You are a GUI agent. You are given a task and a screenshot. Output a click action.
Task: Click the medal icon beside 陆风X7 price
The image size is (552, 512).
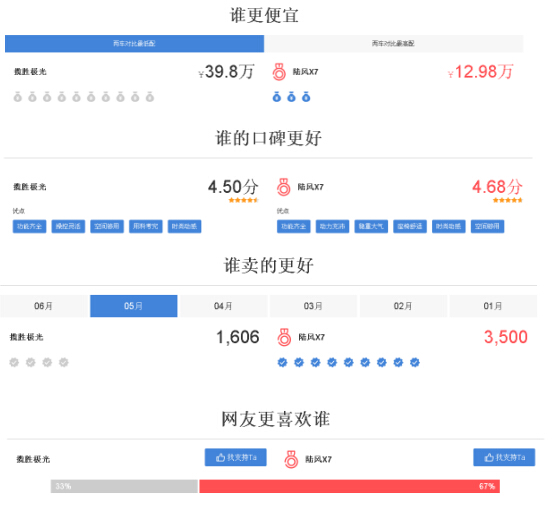pos(279,72)
